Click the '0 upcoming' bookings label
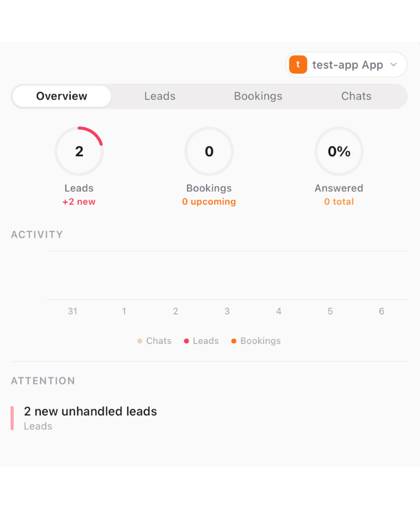The image size is (420, 512). pyautogui.click(x=209, y=202)
